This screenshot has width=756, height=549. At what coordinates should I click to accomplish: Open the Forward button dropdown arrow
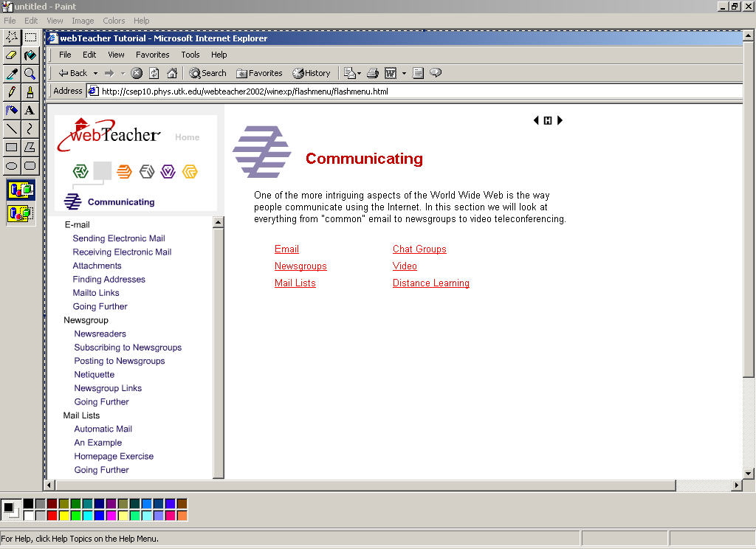(123, 74)
